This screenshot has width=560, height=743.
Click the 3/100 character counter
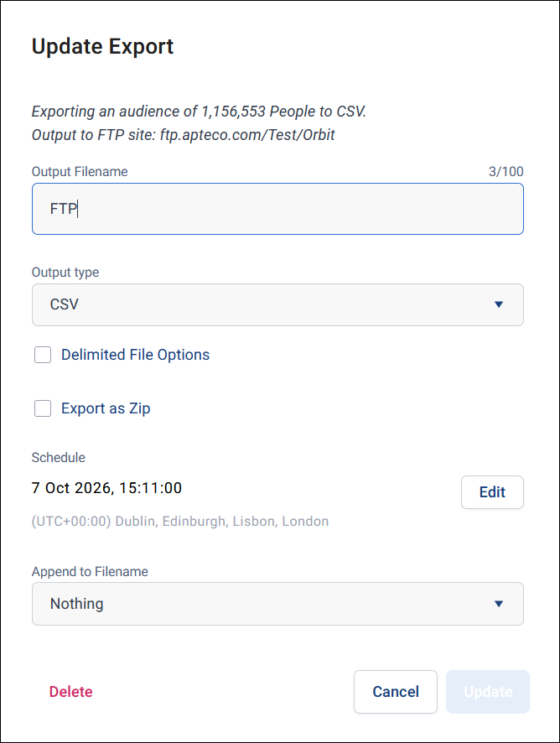[x=506, y=172]
